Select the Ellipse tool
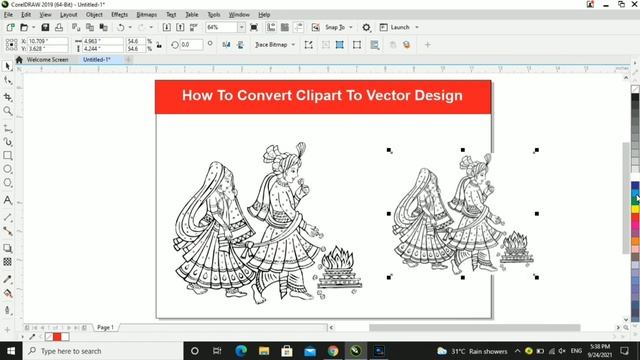 point(7,169)
